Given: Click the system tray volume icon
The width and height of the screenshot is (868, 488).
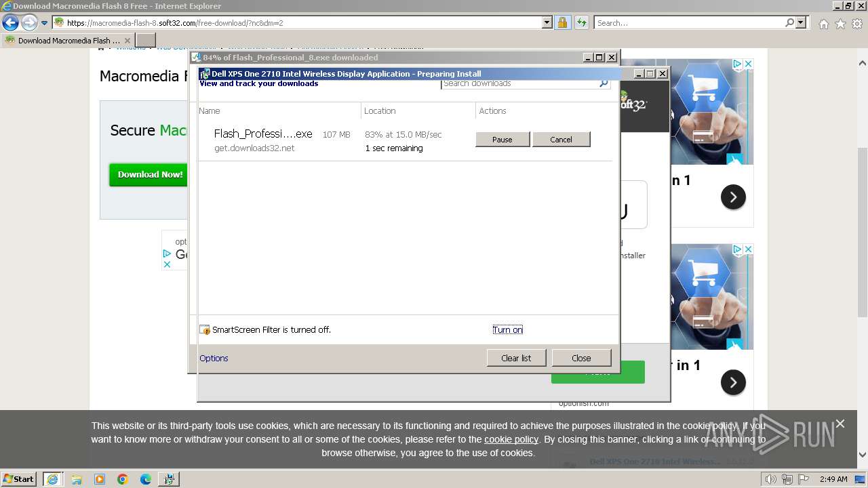Looking at the screenshot, I should pos(770,479).
